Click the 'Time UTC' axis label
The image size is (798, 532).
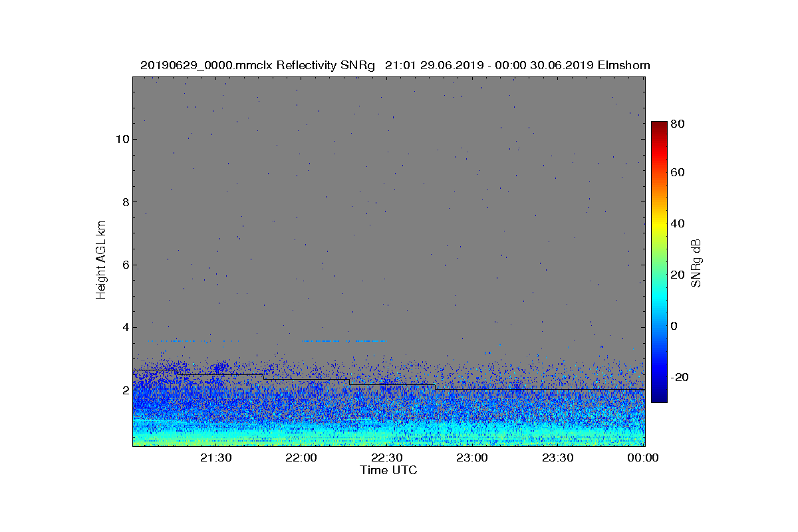(388, 470)
